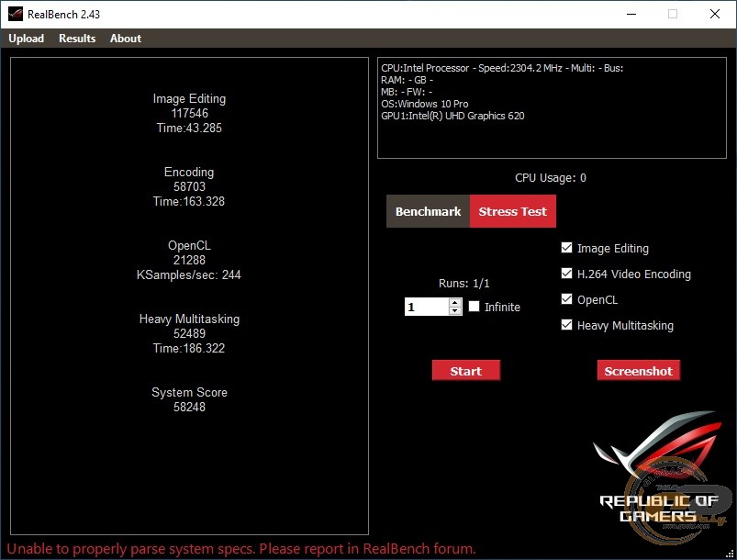The image size is (737, 560).
Task: Enable the Infinite runs checkbox
Action: [x=475, y=307]
